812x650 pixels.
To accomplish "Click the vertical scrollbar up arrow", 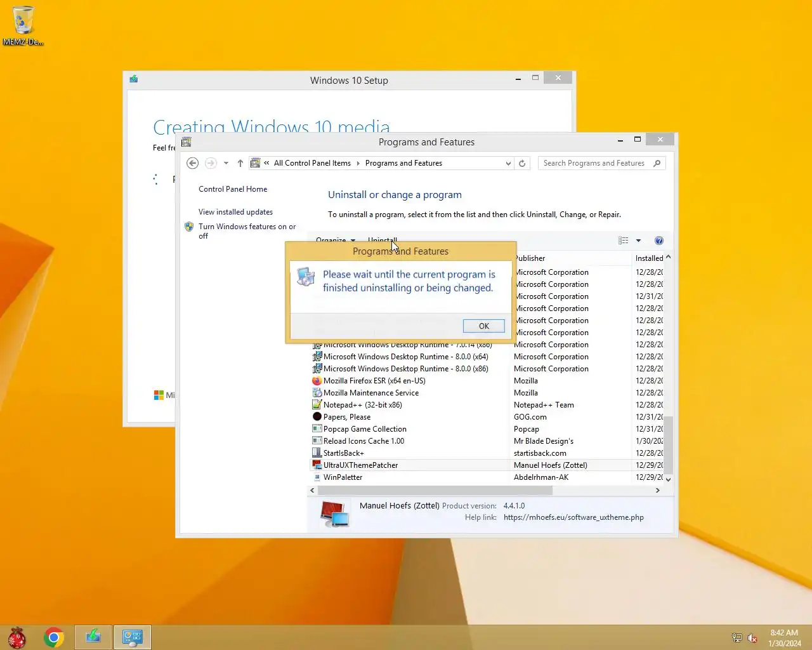I will tap(668, 257).
